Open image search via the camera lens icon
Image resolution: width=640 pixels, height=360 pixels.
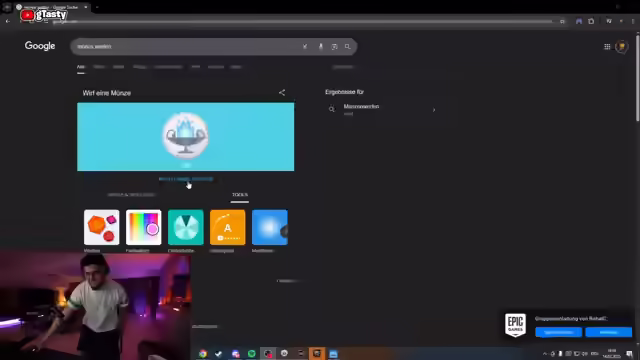(x=334, y=47)
